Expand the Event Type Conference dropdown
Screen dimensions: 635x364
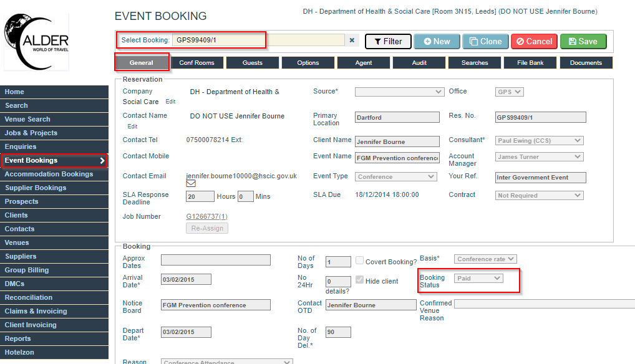tap(396, 177)
